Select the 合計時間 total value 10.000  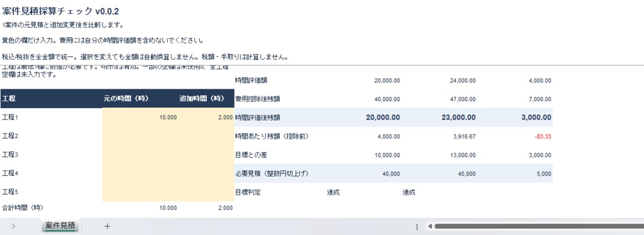coord(168,208)
